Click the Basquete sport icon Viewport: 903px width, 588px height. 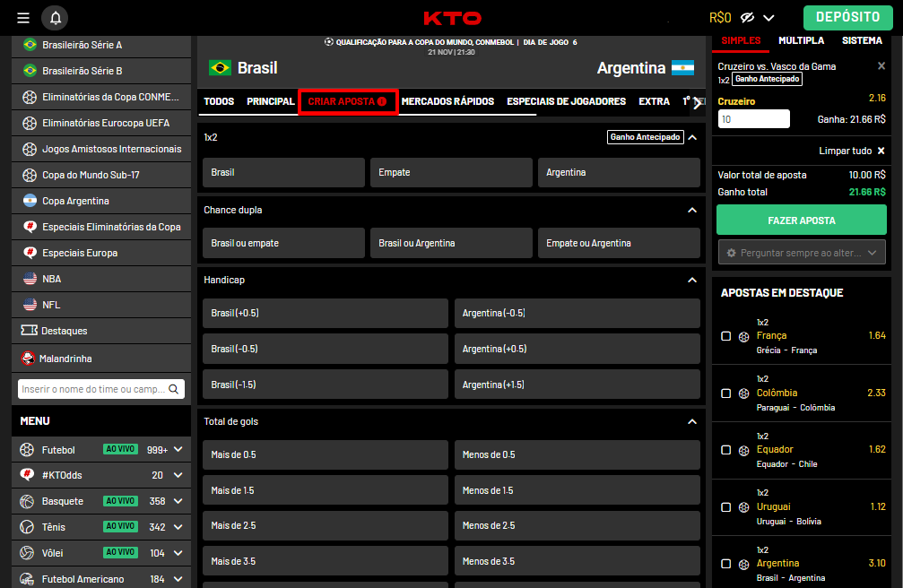point(27,501)
